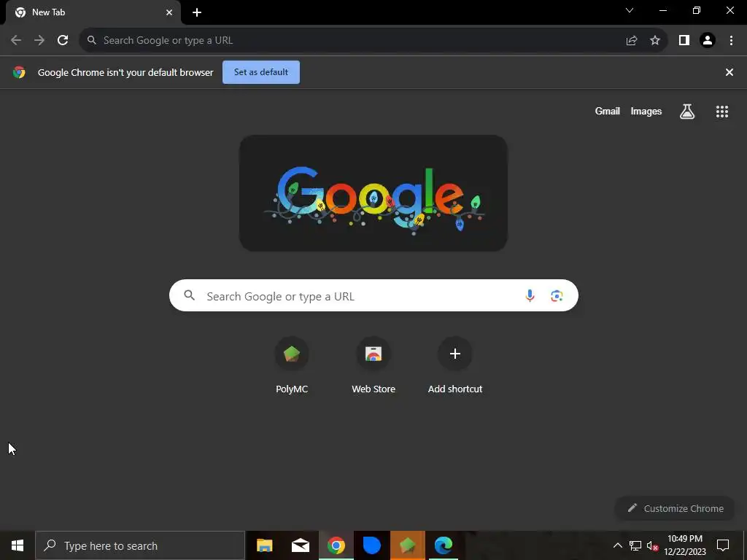
Task: Click the holiday lights Google doodle
Action: [x=373, y=192]
